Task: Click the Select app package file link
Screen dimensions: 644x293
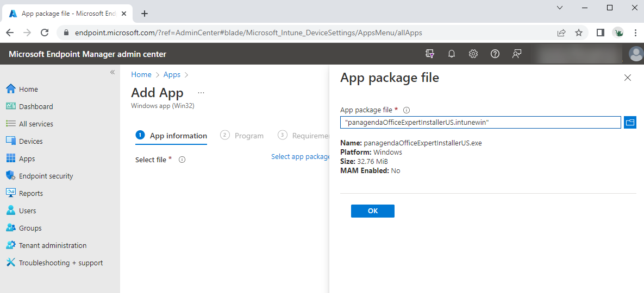Action: [x=300, y=157]
